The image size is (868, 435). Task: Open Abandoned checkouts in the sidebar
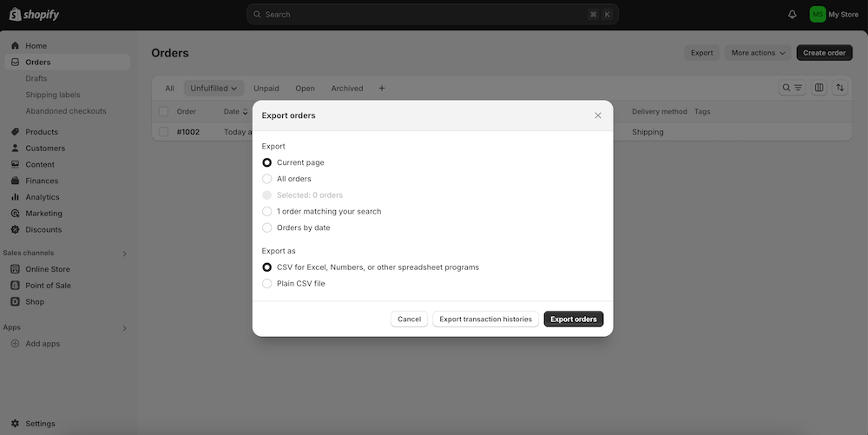pyautogui.click(x=66, y=110)
